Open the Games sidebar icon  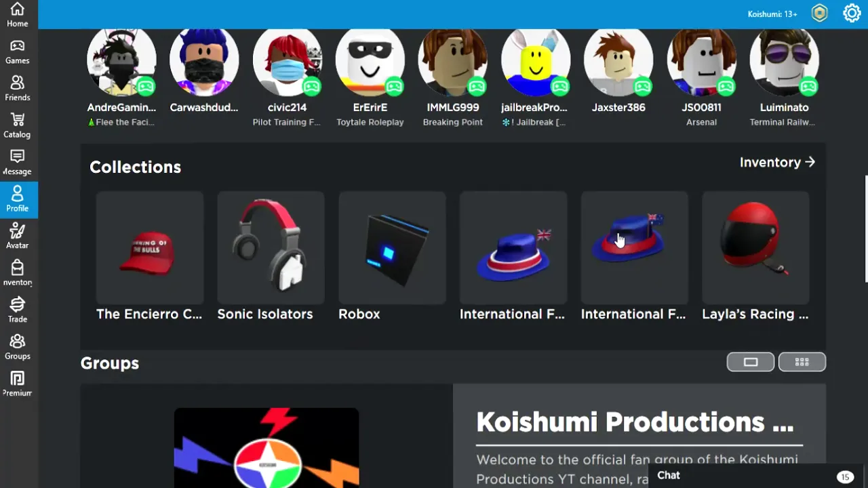pyautogui.click(x=17, y=52)
